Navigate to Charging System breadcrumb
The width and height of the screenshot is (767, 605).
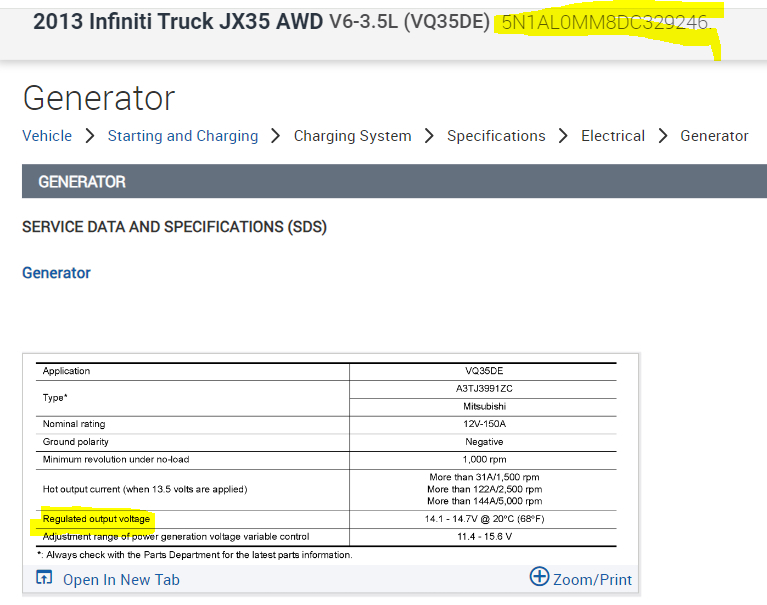click(352, 136)
